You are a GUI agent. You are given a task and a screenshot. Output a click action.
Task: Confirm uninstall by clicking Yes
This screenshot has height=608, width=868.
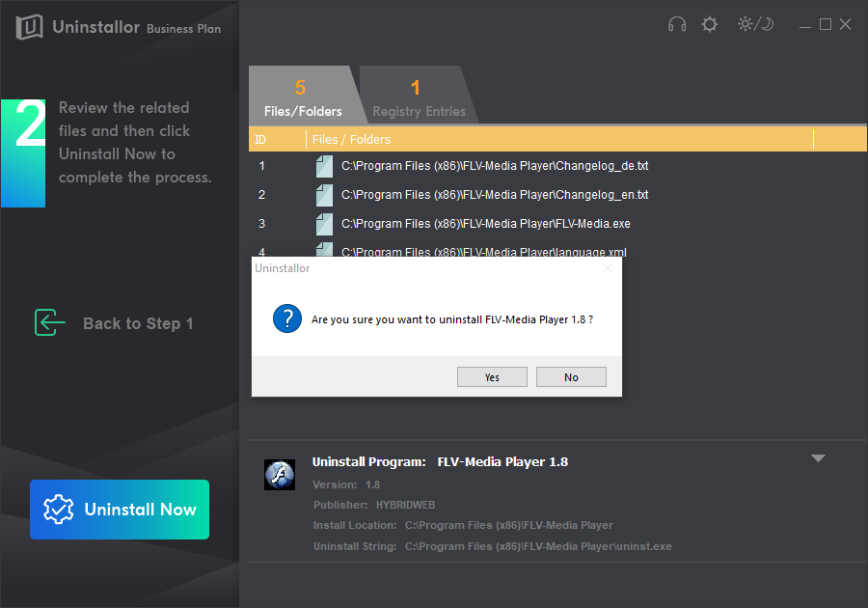pos(492,377)
